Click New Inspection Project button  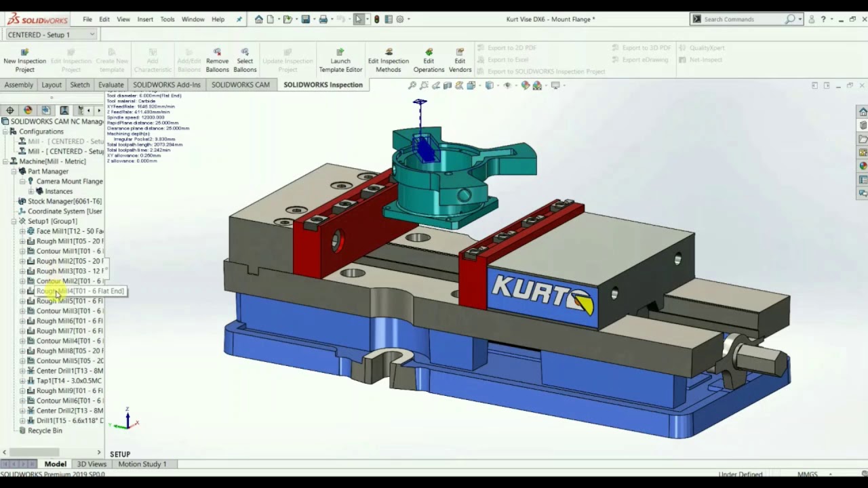tap(24, 60)
